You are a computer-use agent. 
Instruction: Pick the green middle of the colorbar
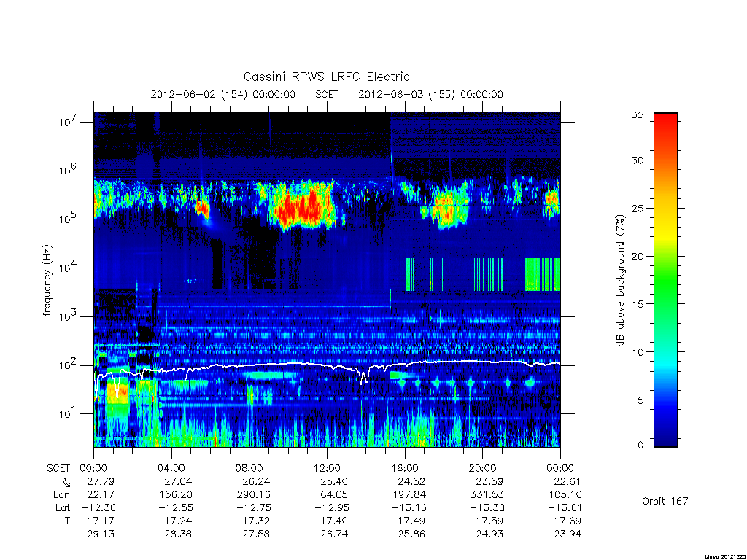[665, 281]
